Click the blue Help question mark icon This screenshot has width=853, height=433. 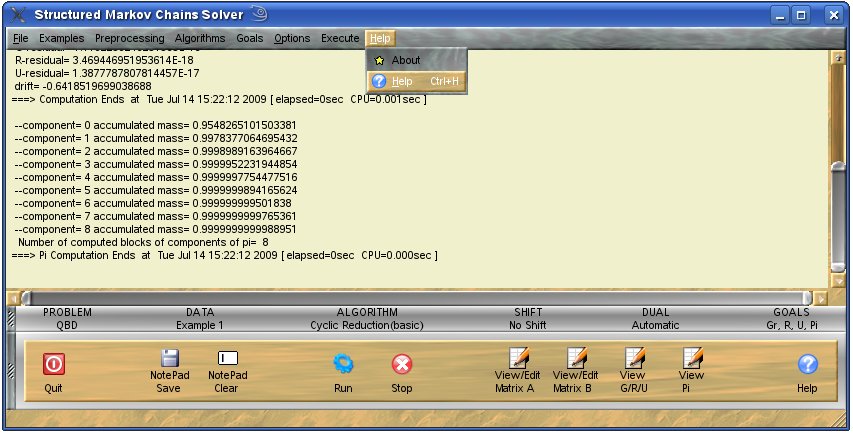807,365
